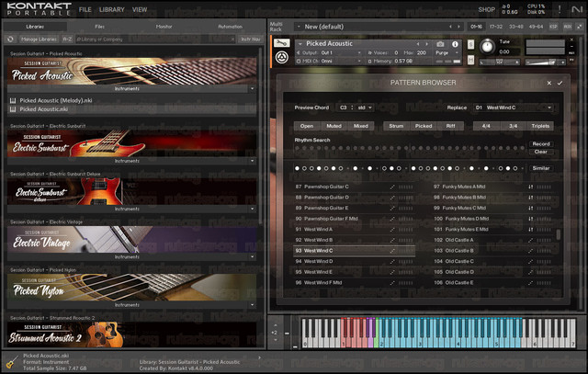588x374 pixels.
Task: Expand Picked Acoustic Instruments dropdown arrow
Action: point(252,89)
